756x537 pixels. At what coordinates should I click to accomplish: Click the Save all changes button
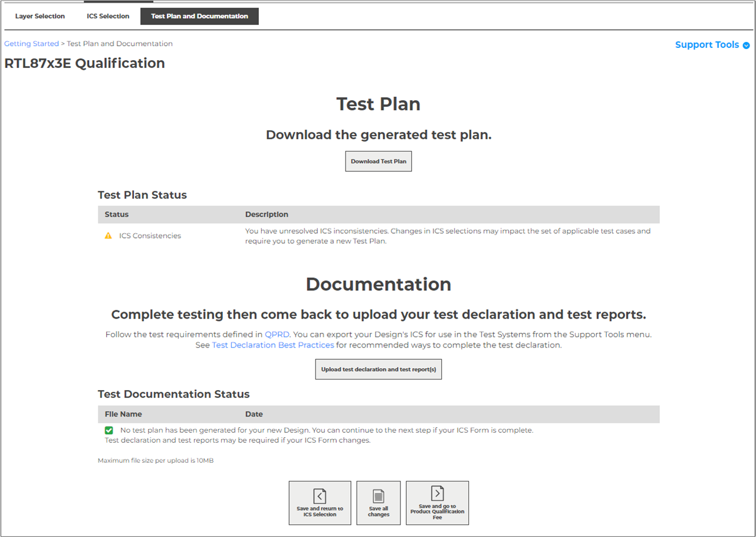point(379,503)
